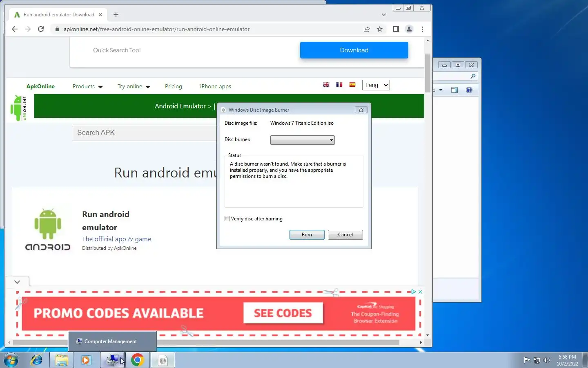The image size is (588, 368).
Task: Open a new Chrome tab
Action: click(116, 15)
